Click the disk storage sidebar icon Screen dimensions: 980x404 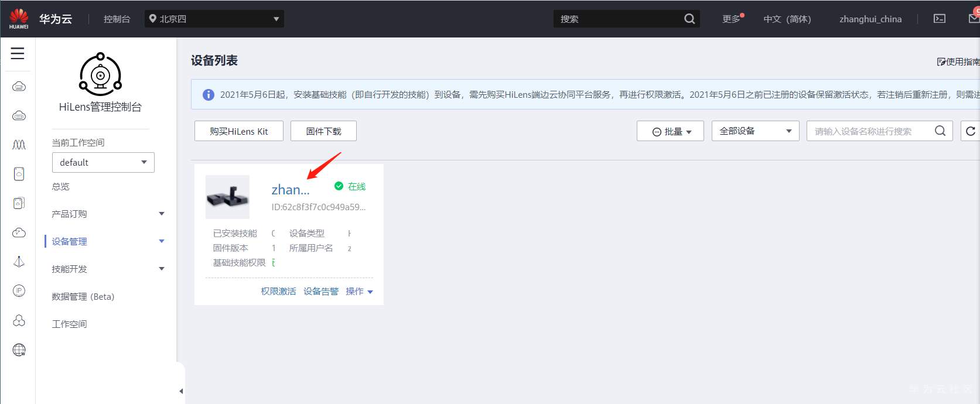click(x=19, y=174)
